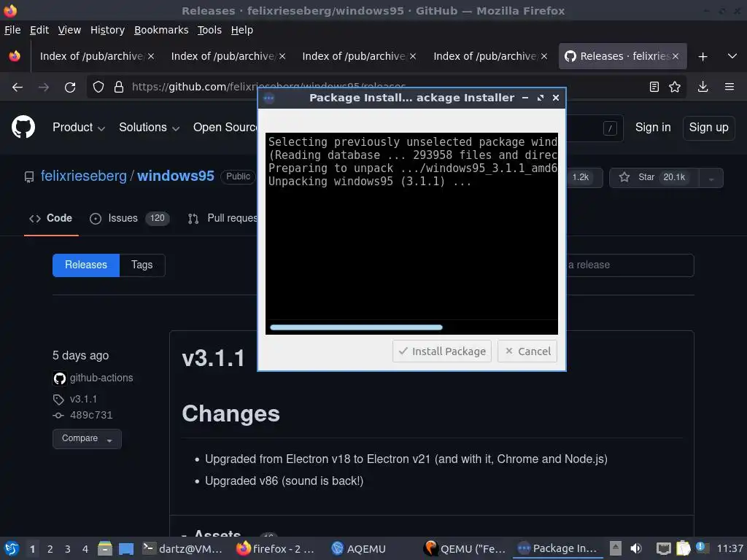Click the Sign up button
Screen dimensions: 747x560
[709, 128]
